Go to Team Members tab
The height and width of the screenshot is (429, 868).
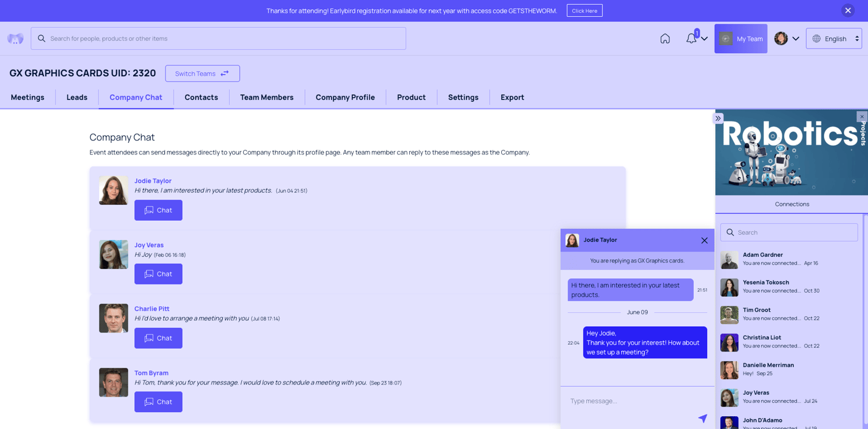267,97
